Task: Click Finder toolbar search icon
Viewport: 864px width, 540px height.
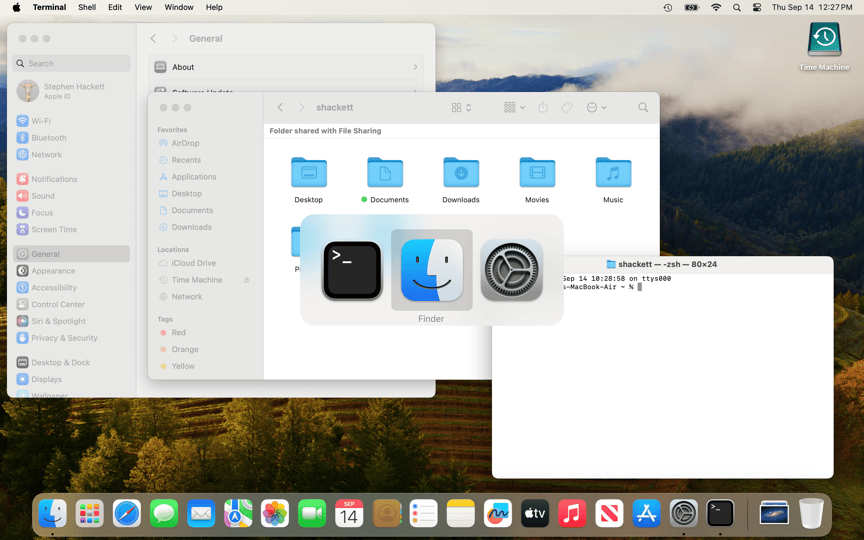Action: [643, 107]
